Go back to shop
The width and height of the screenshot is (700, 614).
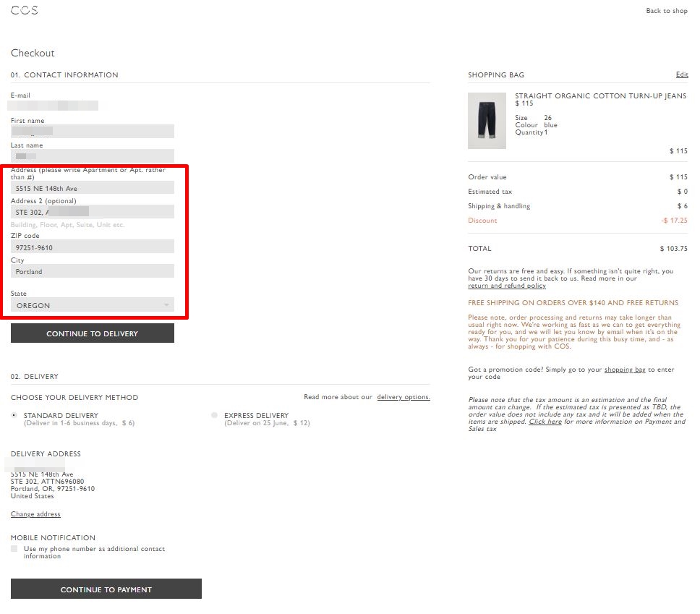click(x=667, y=11)
